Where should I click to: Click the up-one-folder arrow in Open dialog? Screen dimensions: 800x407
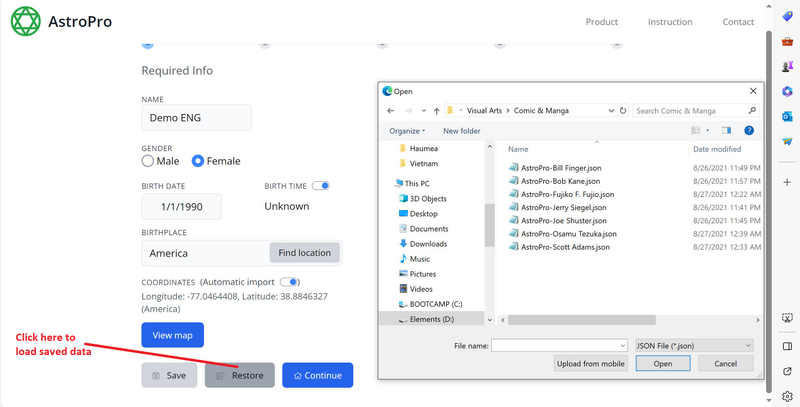(x=437, y=111)
